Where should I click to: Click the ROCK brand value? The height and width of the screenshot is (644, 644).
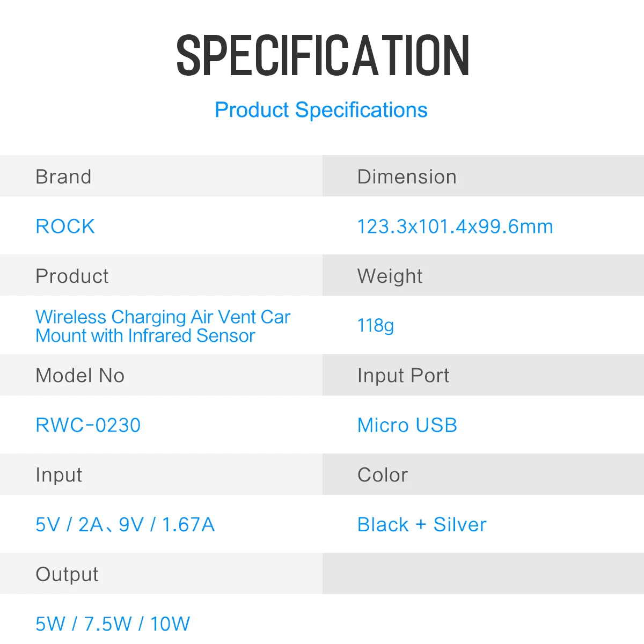click(x=65, y=226)
